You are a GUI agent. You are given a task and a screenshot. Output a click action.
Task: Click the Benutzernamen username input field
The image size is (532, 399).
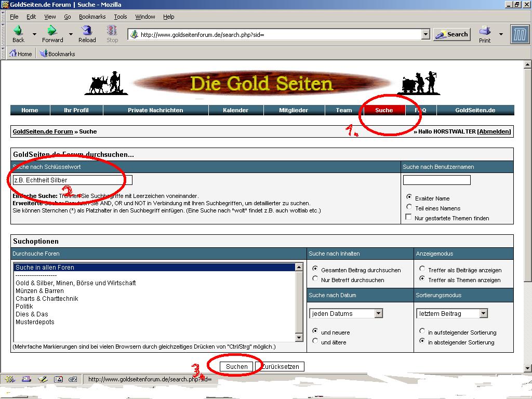(x=437, y=180)
